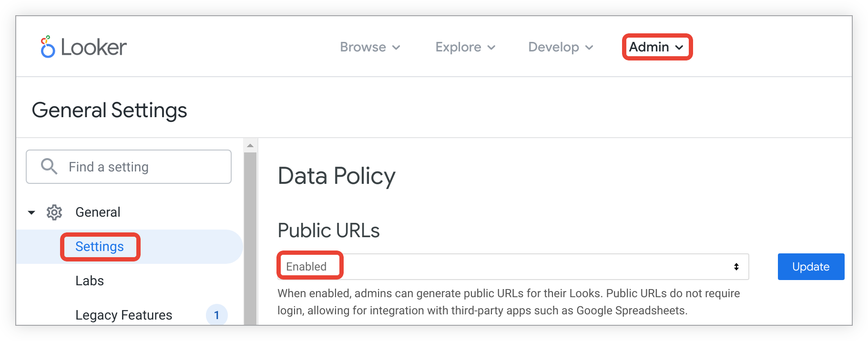Select Settings in the sidebar
This screenshot has height=341, width=868.
click(x=100, y=247)
